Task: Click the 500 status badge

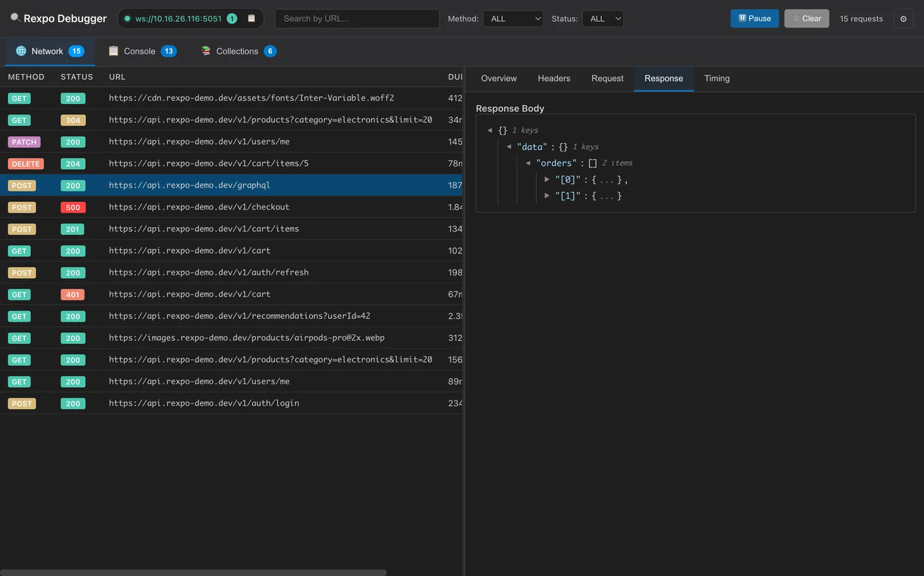Action: 73,207
